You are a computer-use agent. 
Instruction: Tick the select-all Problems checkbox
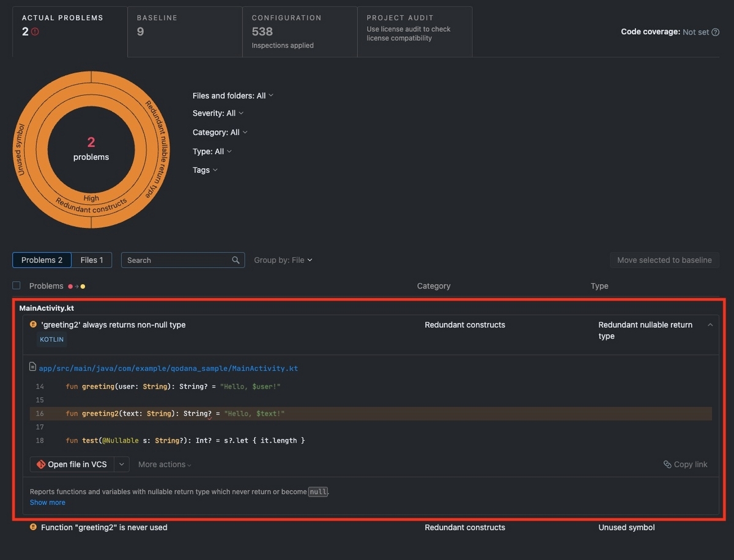click(17, 286)
